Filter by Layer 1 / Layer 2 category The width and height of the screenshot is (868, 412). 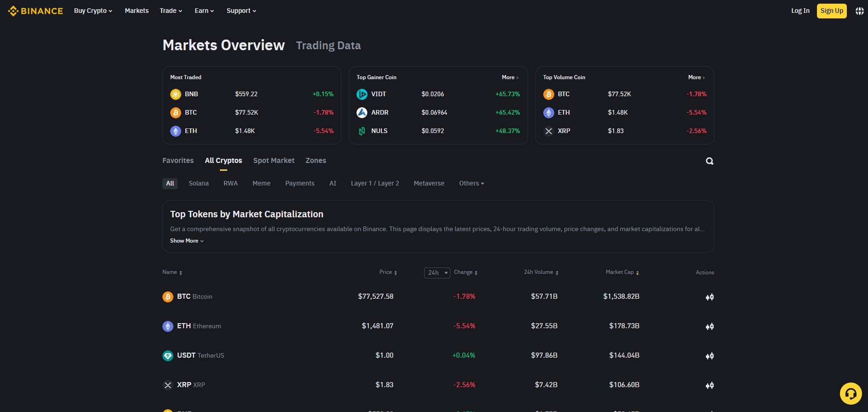click(x=375, y=183)
